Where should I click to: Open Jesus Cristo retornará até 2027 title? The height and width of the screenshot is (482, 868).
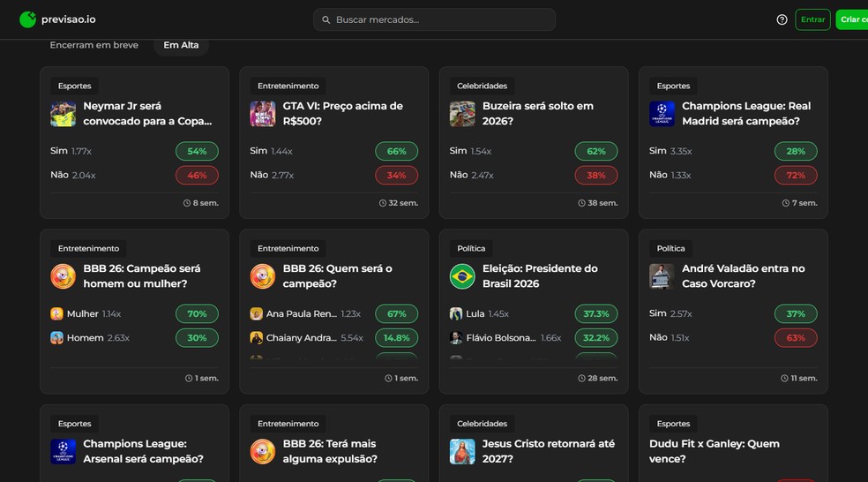[548, 451]
